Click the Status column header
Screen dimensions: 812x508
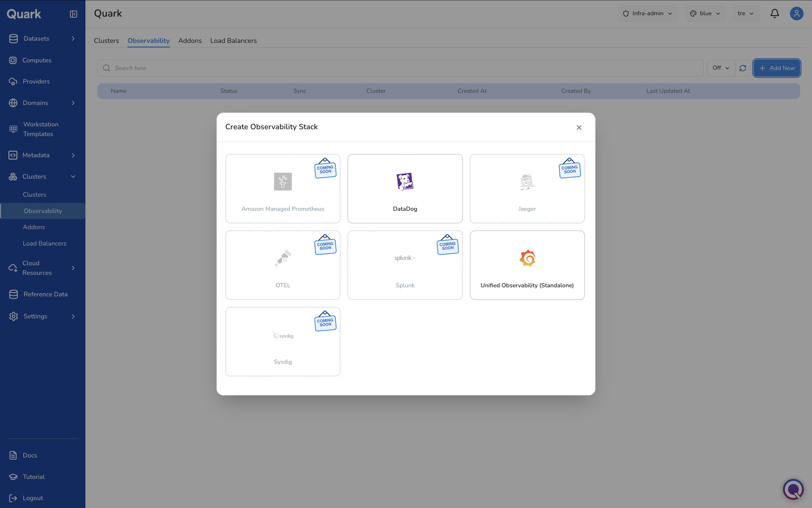click(x=229, y=91)
